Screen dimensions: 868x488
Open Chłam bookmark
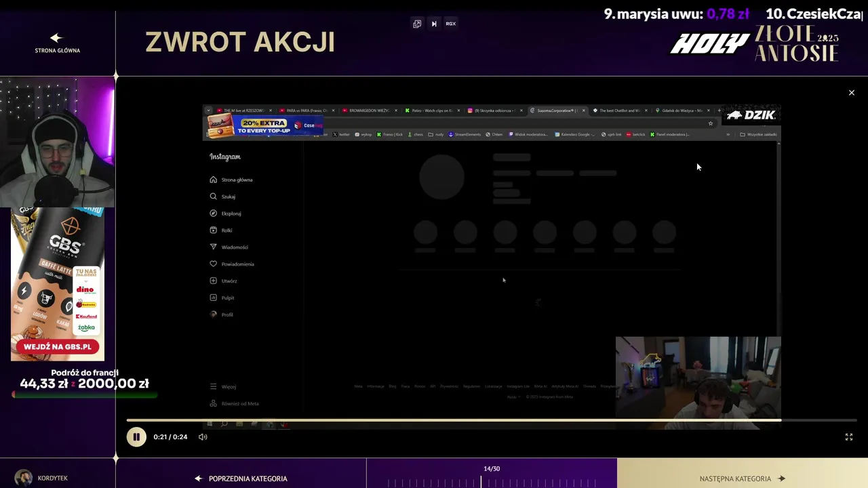pyautogui.click(x=494, y=134)
